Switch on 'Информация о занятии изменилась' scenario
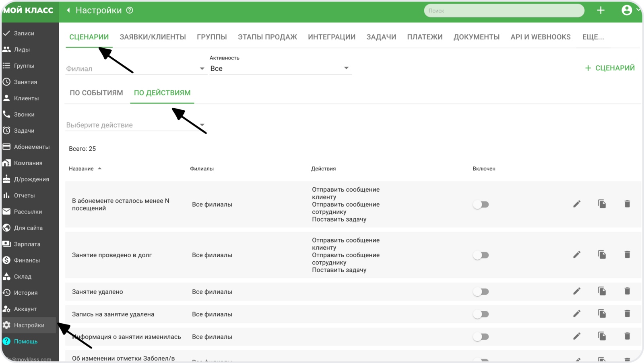Screen dimensions: 644x363 pos(481,337)
